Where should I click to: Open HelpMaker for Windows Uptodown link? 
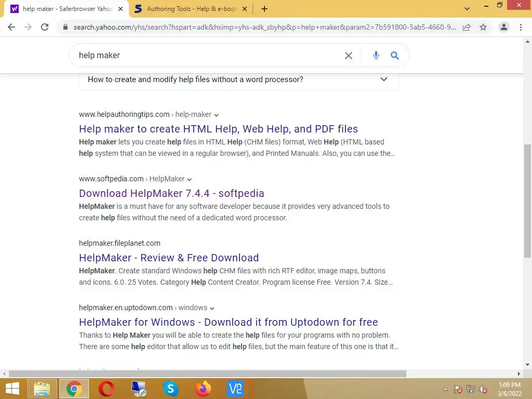[229, 322]
